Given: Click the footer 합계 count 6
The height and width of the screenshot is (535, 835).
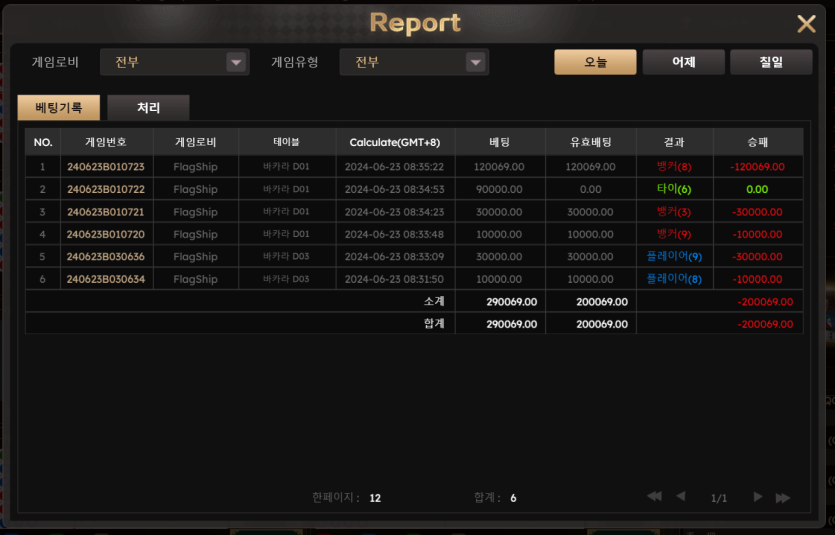Looking at the screenshot, I should click(513, 498).
